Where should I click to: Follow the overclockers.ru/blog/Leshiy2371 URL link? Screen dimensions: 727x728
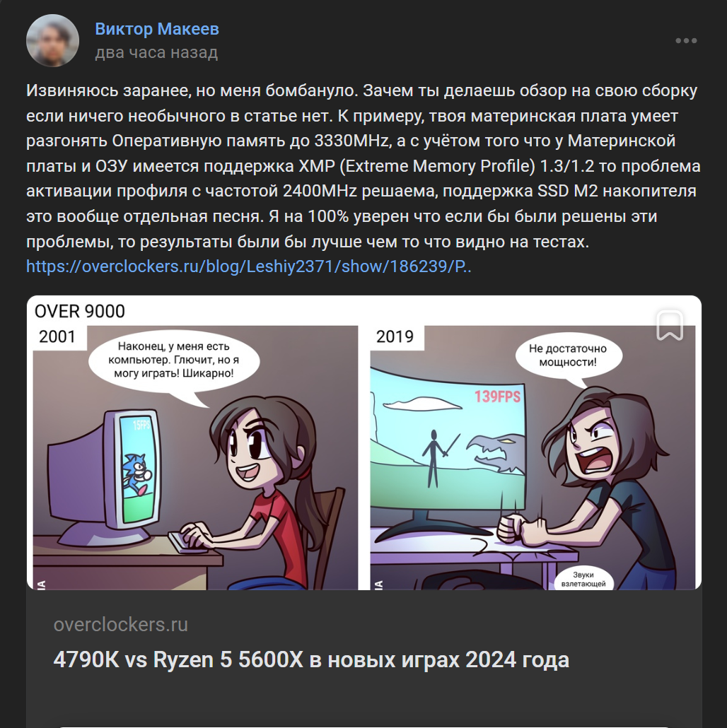[248, 266]
